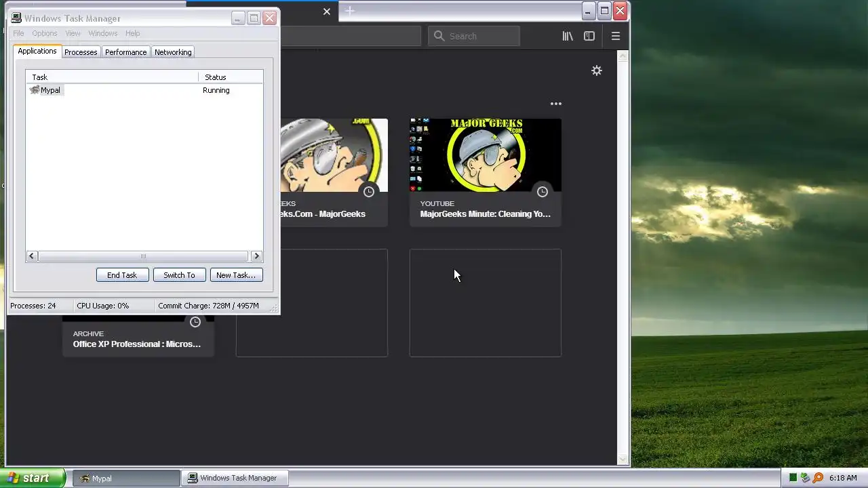Sort by the Status column header
868x488 pixels.
tap(231, 77)
